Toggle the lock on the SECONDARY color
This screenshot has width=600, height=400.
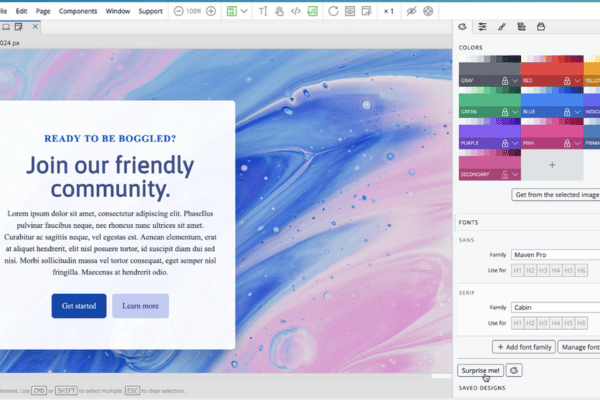click(505, 175)
